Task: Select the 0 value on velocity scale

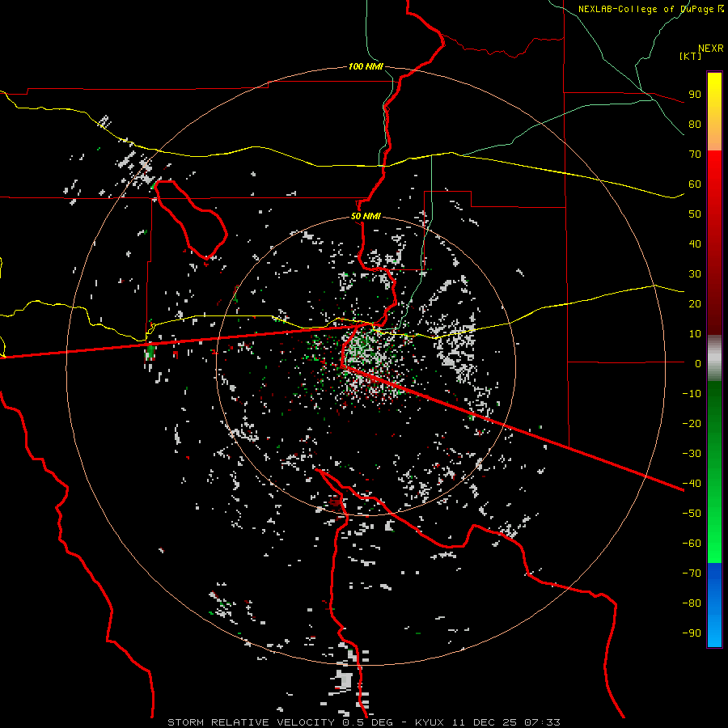Action: coord(698,363)
